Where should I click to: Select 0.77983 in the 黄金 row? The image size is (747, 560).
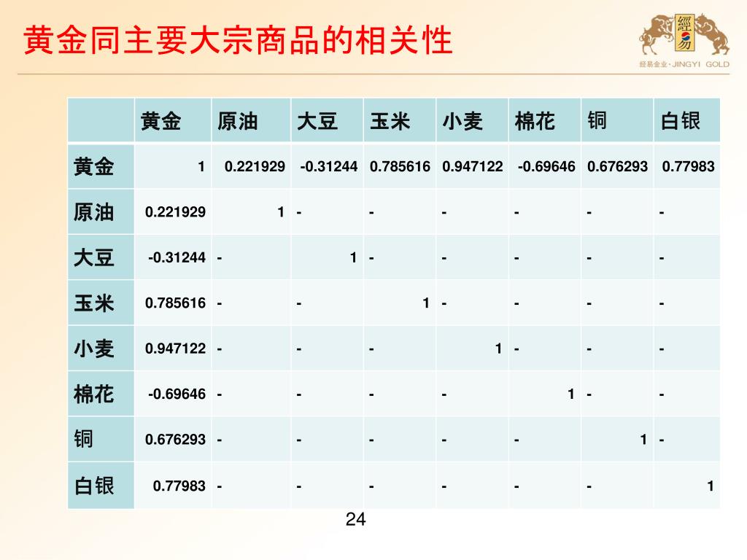(x=689, y=167)
